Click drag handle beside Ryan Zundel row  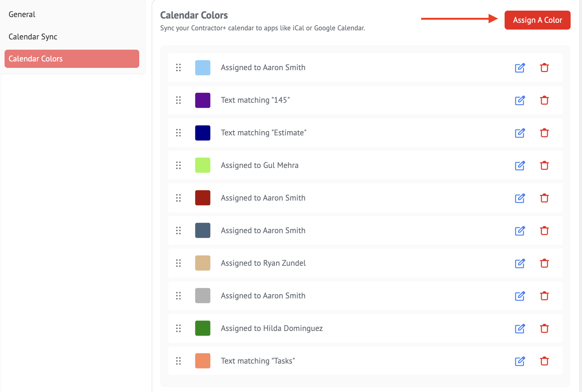click(x=178, y=263)
